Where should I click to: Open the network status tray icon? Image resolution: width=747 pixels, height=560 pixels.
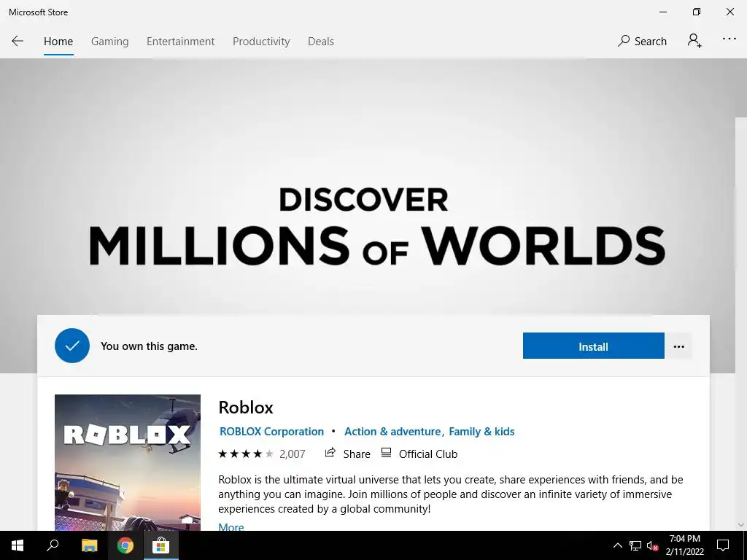(635, 545)
